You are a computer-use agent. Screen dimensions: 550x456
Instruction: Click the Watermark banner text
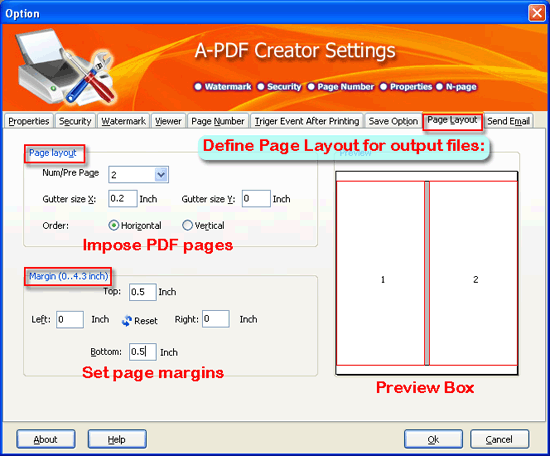(x=228, y=87)
